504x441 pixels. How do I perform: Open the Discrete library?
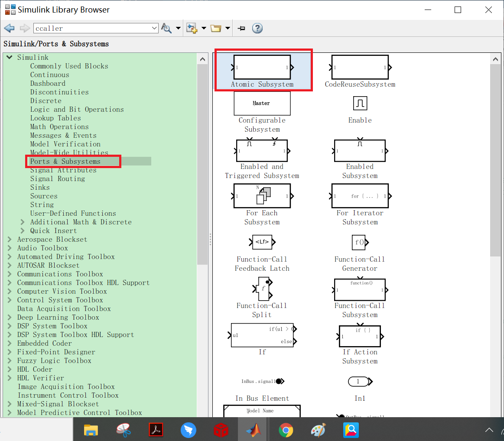(x=46, y=101)
